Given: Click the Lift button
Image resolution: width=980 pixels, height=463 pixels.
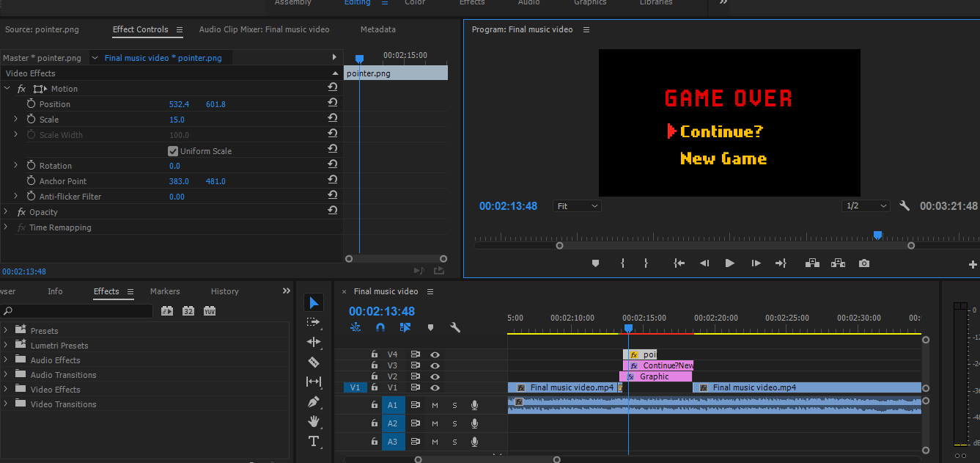Looking at the screenshot, I should pyautogui.click(x=812, y=263).
